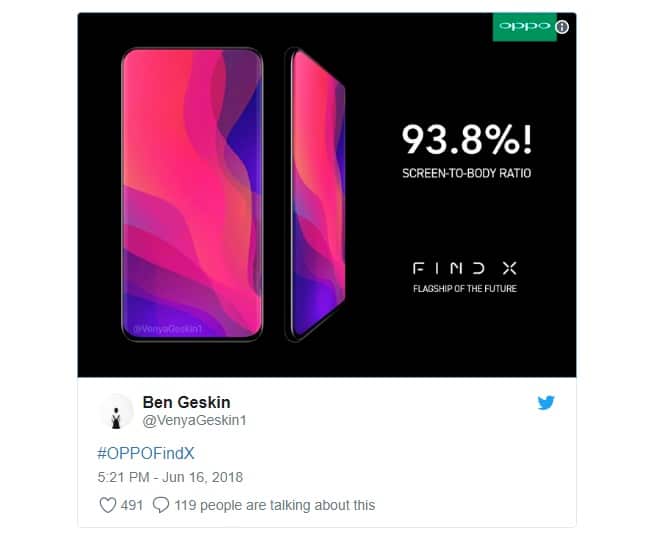
Task: Click the blank area right of the tweet timestamp
Action: (400, 477)
